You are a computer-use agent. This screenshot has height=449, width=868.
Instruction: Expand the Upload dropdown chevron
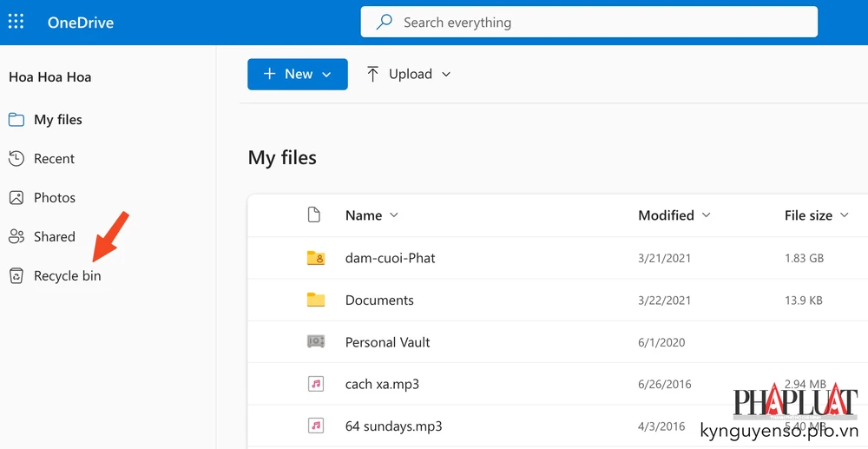tap(446, 74)
